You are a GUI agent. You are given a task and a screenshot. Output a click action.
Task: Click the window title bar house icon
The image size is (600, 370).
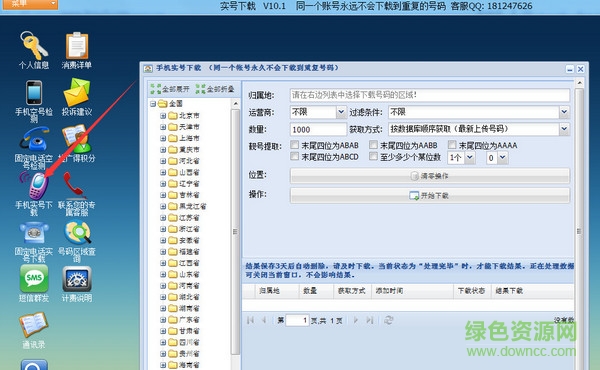coord(148,68)
